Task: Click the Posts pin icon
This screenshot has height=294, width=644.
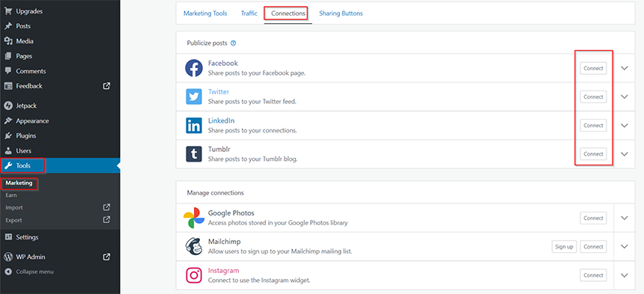Action: 7,26
